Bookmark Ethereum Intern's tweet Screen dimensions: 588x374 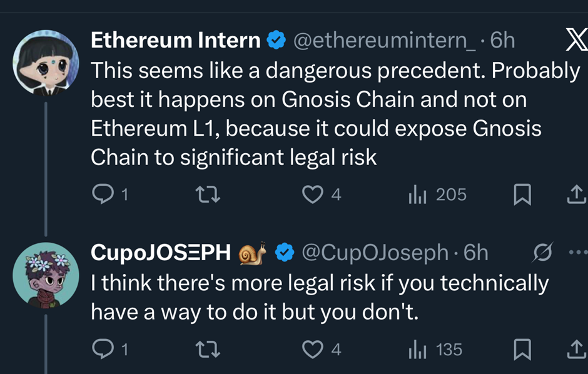[x=521, y=195]
